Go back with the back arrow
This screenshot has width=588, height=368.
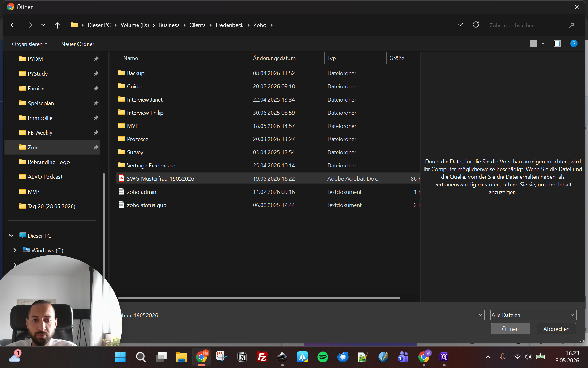click(13, 25)
